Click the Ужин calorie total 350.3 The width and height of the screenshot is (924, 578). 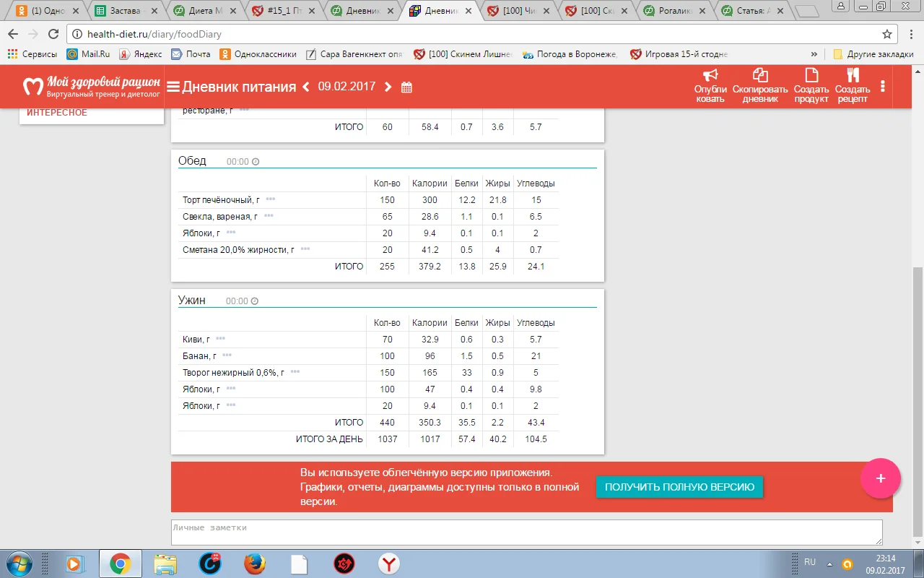430,423
